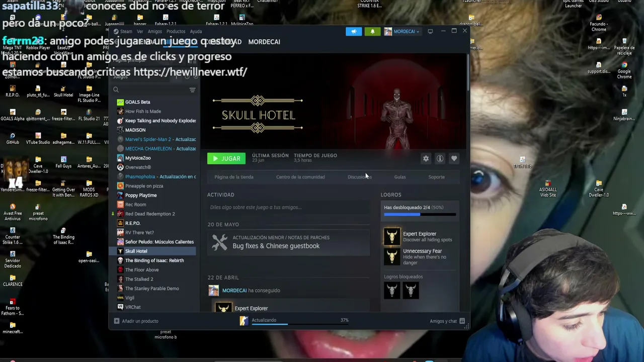Open the Guías link
The height and width of the screenshot is (362, 644).
(x=400, y=177)
